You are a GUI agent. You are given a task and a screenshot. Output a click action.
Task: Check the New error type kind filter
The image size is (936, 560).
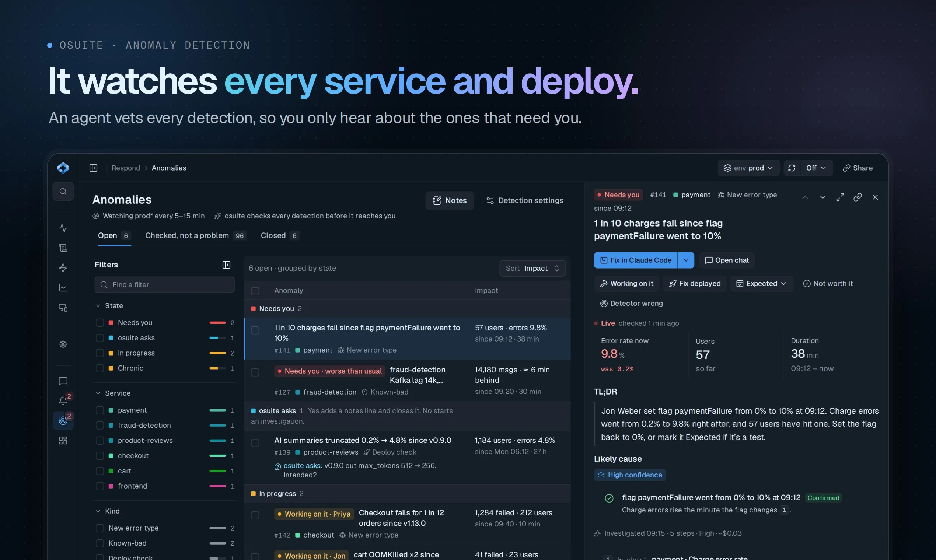coord(99,528)
